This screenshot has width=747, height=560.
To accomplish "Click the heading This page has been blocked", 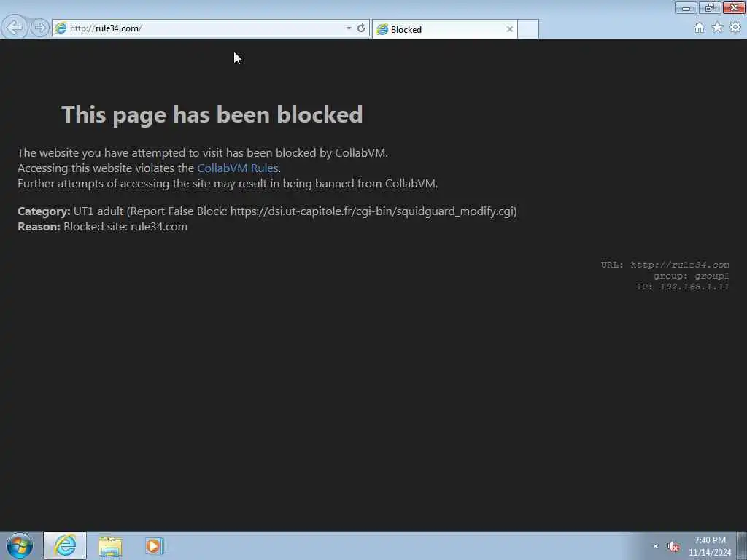I will [x=212, y=114].
